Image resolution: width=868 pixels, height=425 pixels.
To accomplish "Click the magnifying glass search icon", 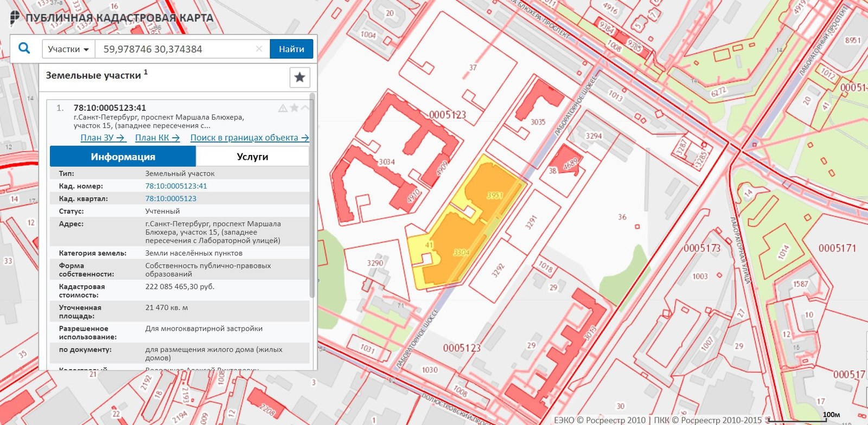I will pos(24,49).
